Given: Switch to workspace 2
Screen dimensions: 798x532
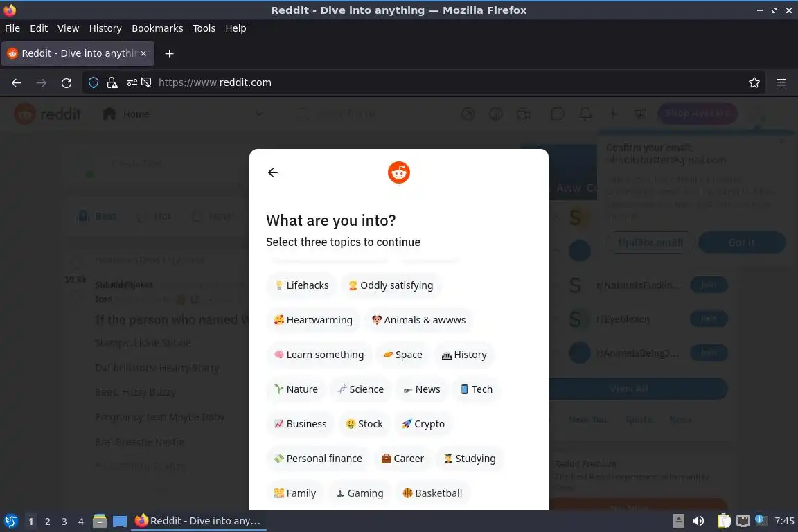Looking at the screenshot, I should click(x=47, y=522).
